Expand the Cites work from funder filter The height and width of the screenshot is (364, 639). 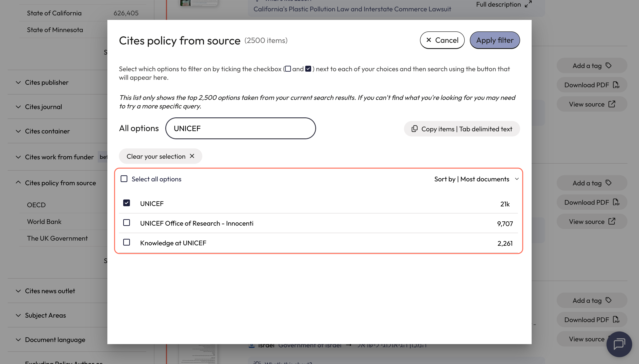[x=18, y=157]
